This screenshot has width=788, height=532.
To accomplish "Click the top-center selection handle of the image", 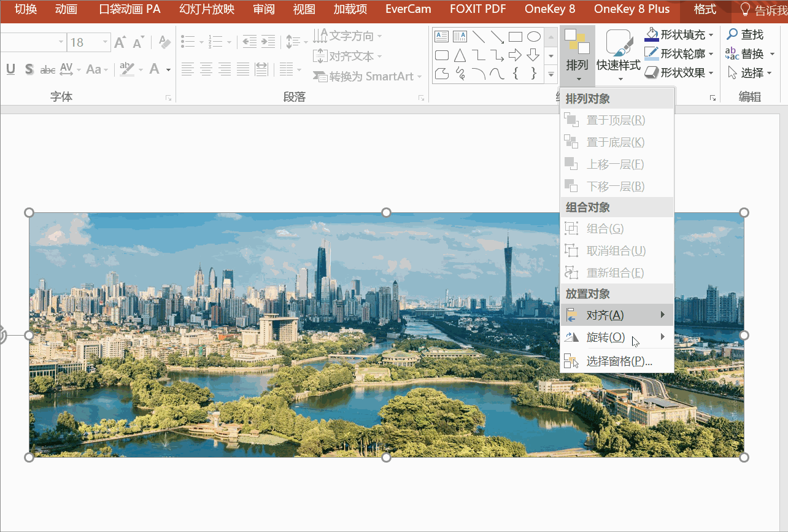I will tap(385, 212).
